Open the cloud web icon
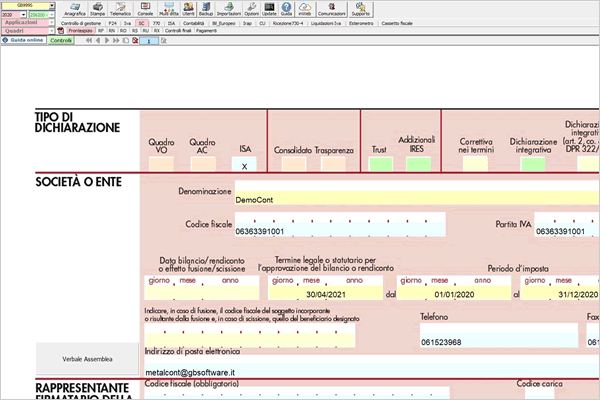 coord(305,9)
